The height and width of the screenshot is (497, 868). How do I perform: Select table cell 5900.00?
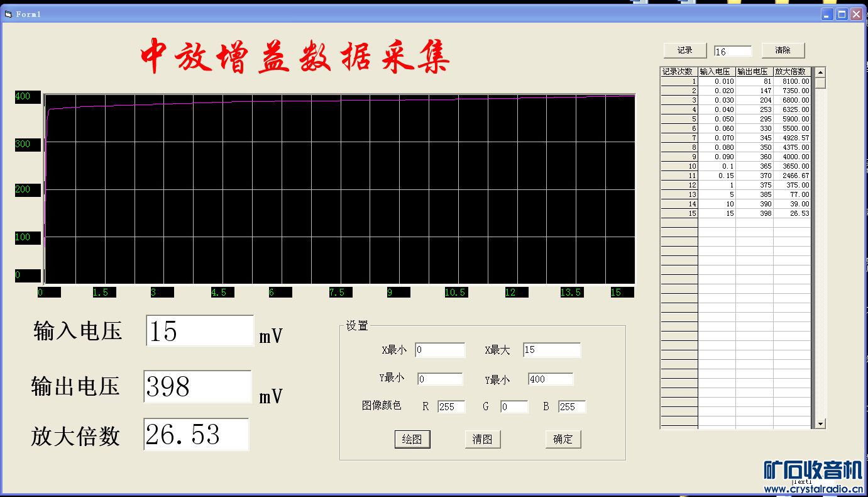(x=792, y=119)
